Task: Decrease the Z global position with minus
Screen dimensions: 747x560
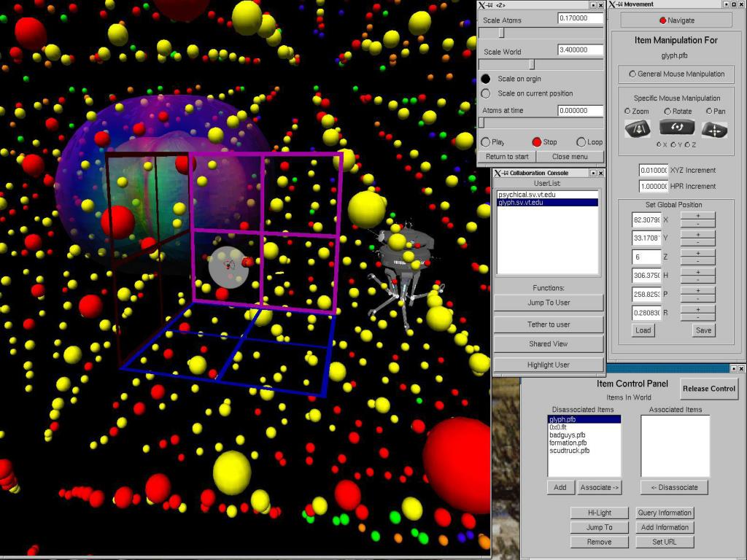Action: [697, 260]
